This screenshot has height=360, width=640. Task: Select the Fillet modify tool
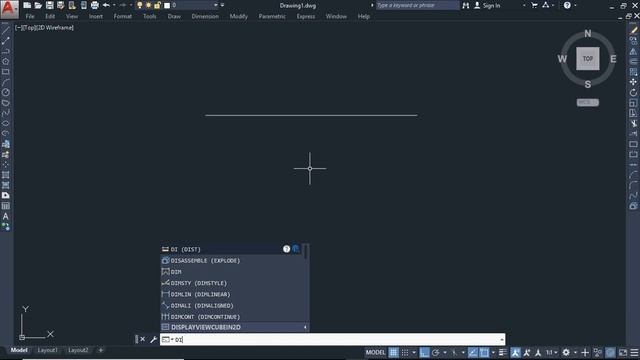[633, 185]
